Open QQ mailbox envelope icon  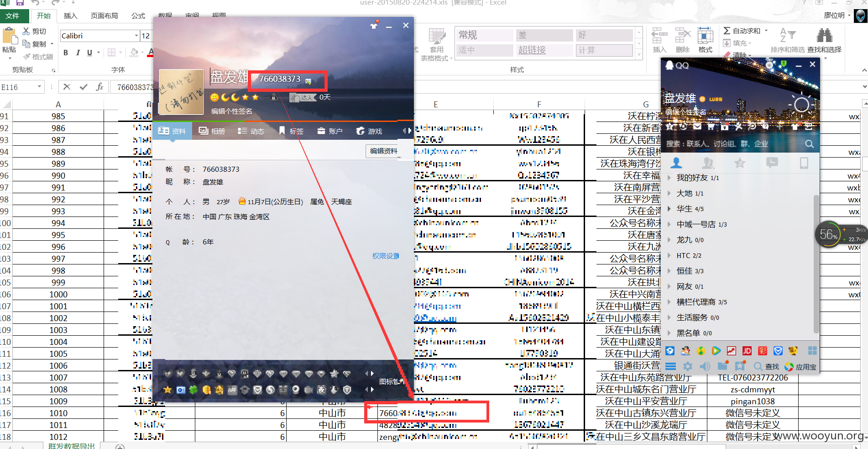pyautogui.click(x=697, y=126)
